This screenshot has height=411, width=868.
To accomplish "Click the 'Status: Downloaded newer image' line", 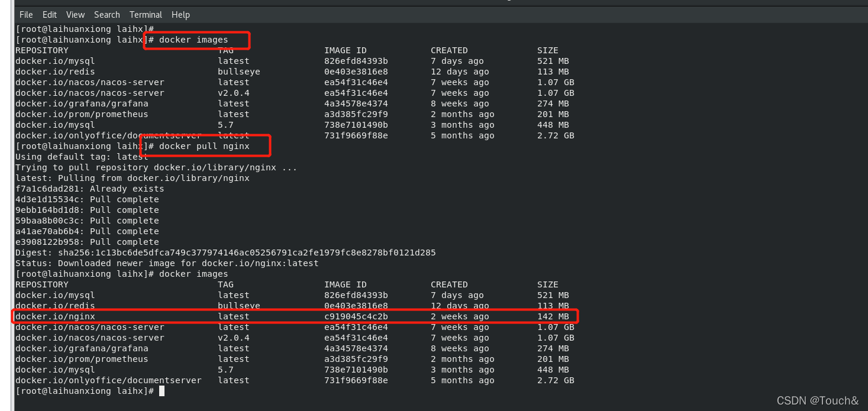I will point(167,263).
